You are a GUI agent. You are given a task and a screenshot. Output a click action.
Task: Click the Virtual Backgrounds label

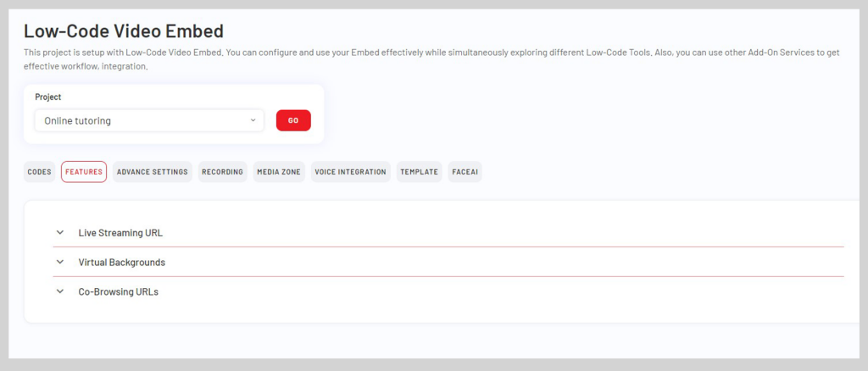pos(122,262)
